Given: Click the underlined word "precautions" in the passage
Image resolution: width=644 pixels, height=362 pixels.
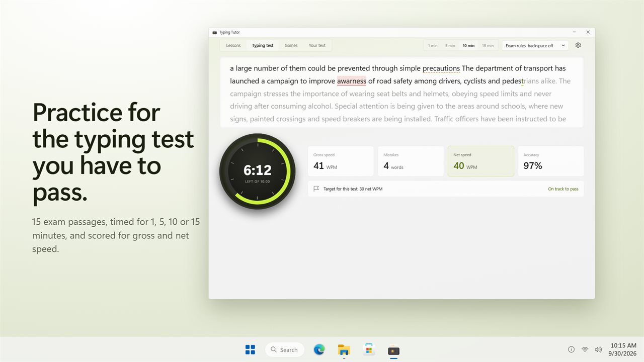Looking at the screenshot, I should coord(441,68).
